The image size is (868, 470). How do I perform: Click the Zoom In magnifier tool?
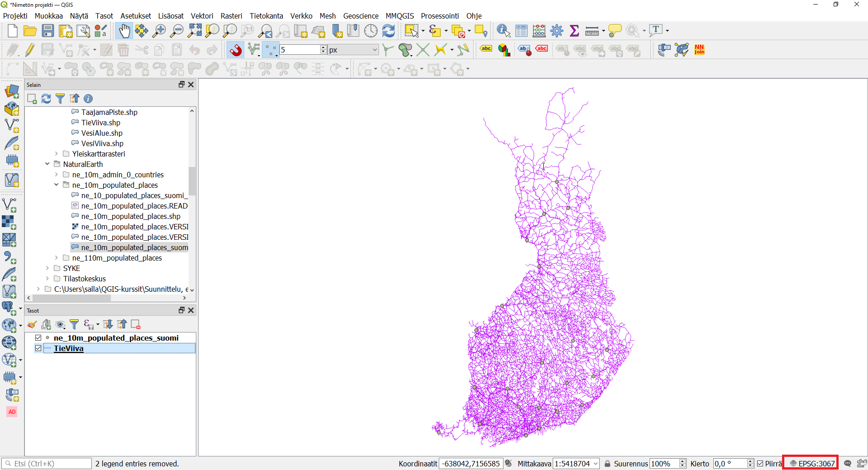[x=159, y=31]
